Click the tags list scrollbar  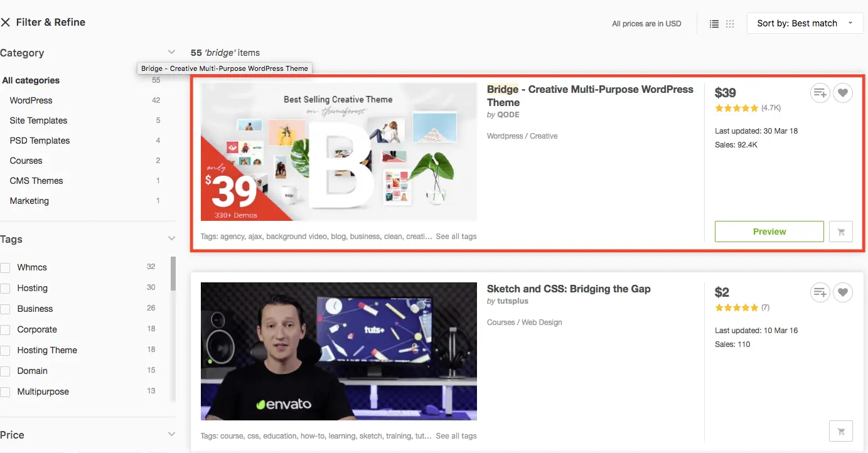point(173,273)
